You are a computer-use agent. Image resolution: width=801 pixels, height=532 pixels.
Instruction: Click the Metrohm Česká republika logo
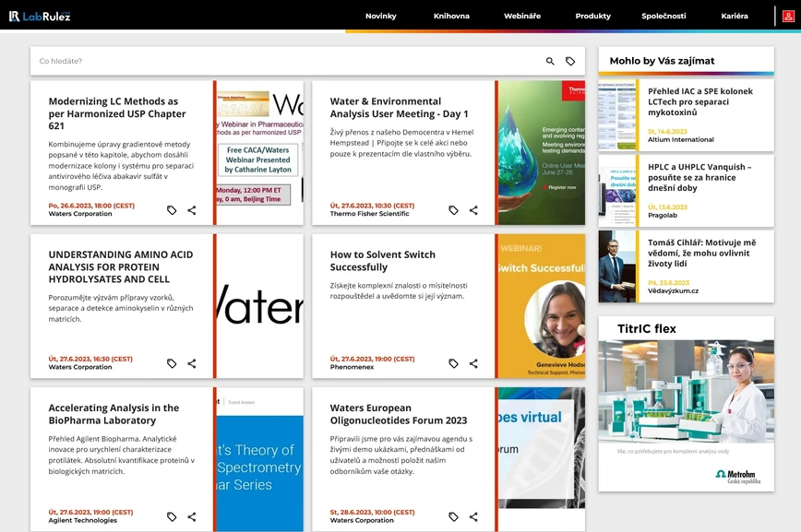738,477
